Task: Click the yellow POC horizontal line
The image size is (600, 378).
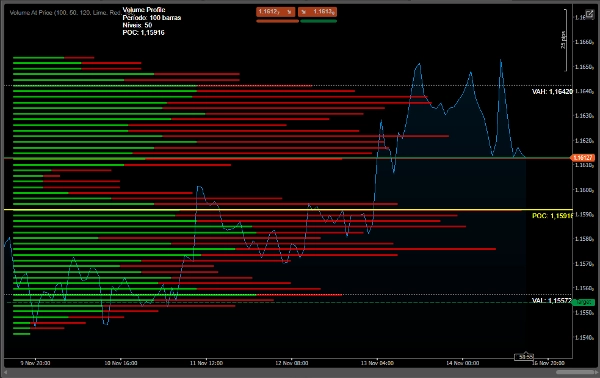Action: coord(288,210)
